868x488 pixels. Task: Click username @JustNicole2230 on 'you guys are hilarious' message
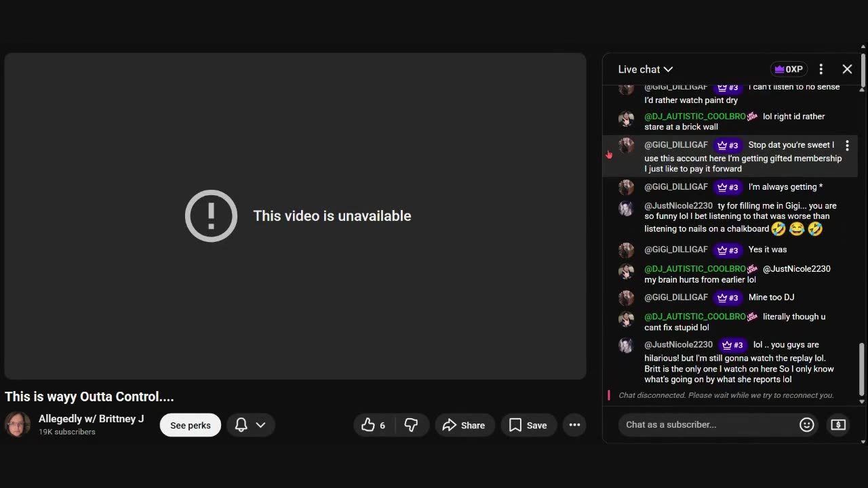[679, 344]
